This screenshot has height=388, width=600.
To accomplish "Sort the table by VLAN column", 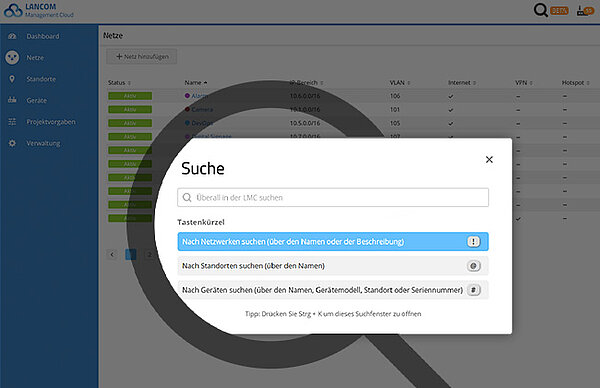I will point(399,83).
